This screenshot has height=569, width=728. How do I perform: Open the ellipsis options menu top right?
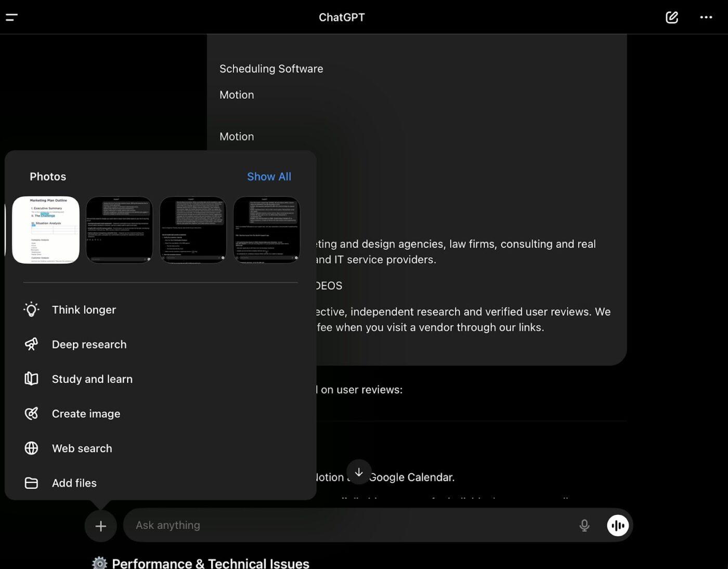coord(706,17)
